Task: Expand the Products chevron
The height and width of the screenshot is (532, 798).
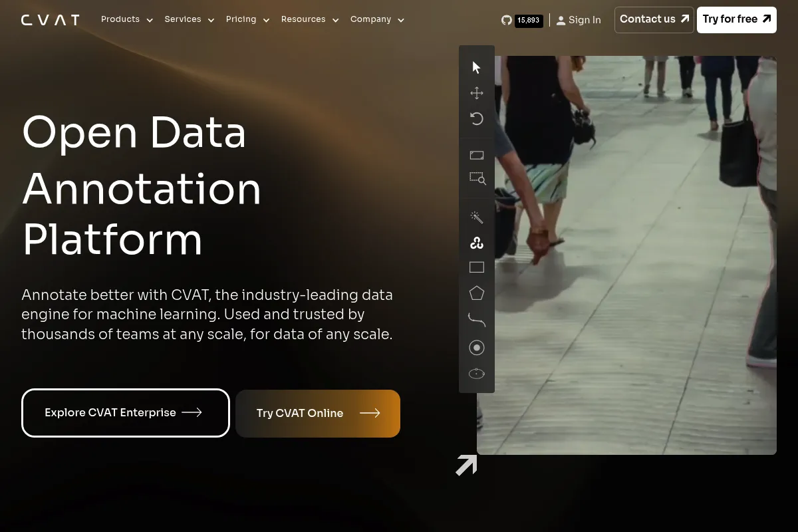Action: coord(150,21)
